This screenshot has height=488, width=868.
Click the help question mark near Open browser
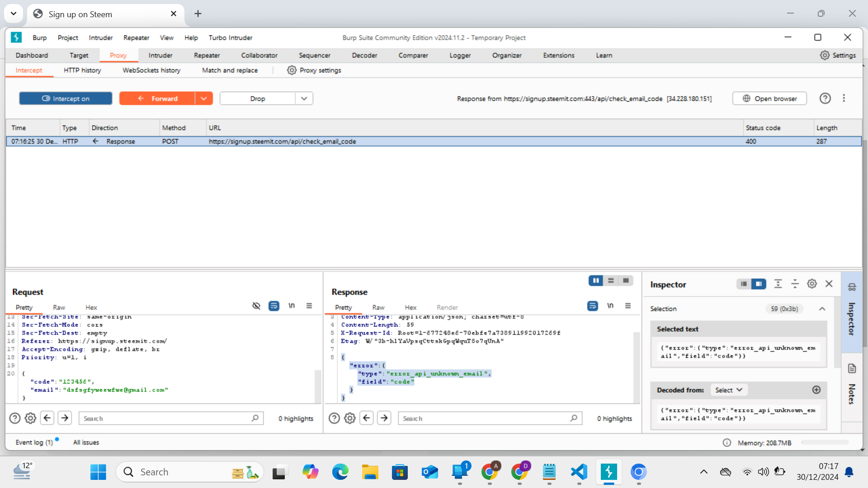coord(825,99)
